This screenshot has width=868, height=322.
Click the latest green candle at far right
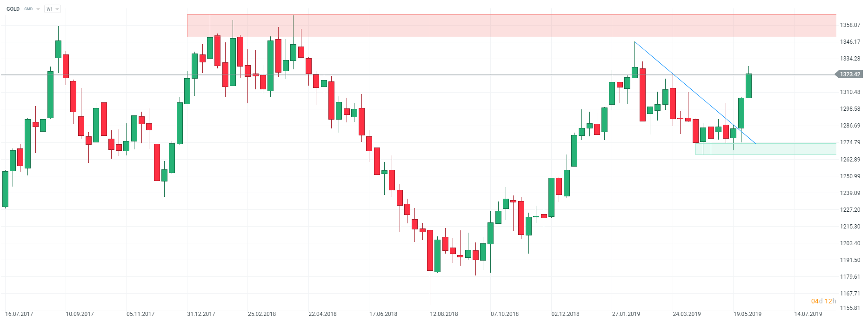(x=748, y=86)
